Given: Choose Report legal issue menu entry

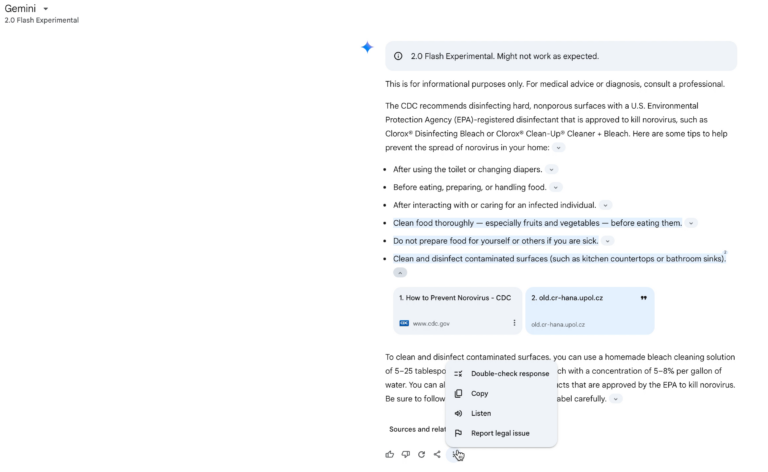Looking at the screenshot, I should tap(500, 433).
